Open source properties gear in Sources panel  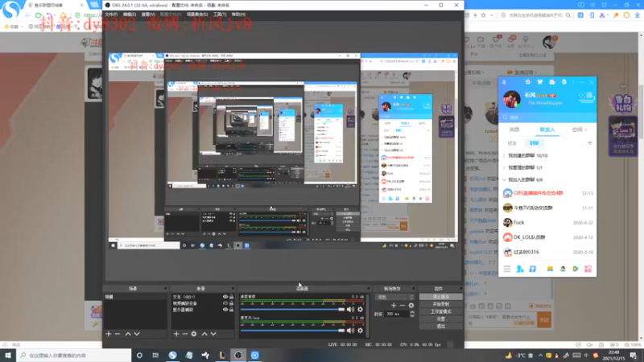point(194,334)
